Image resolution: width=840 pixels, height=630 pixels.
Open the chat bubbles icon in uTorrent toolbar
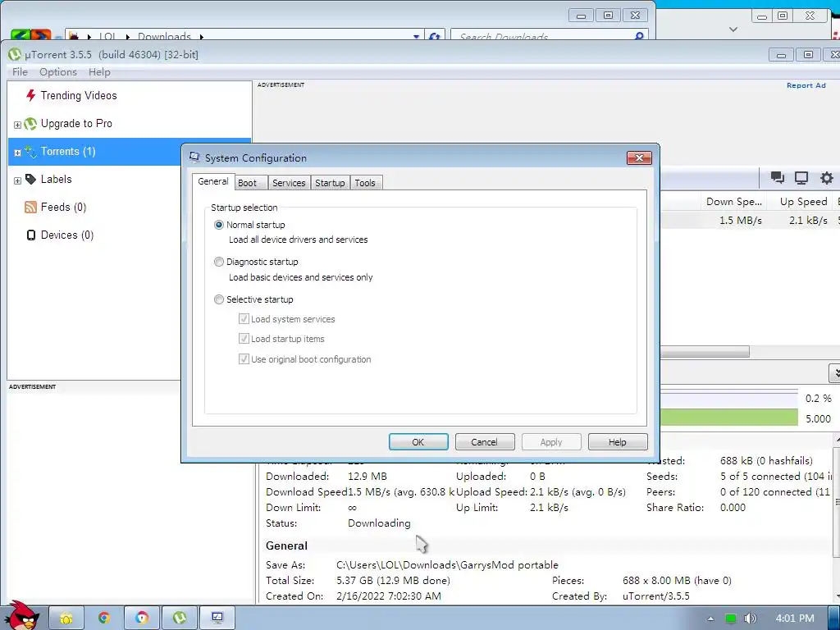coord(778,178)
